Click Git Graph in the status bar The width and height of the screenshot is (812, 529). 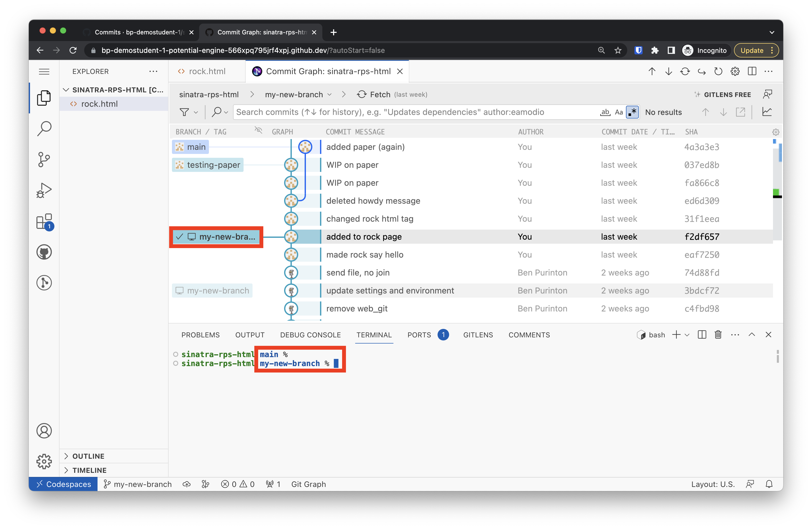coord(308,484)
